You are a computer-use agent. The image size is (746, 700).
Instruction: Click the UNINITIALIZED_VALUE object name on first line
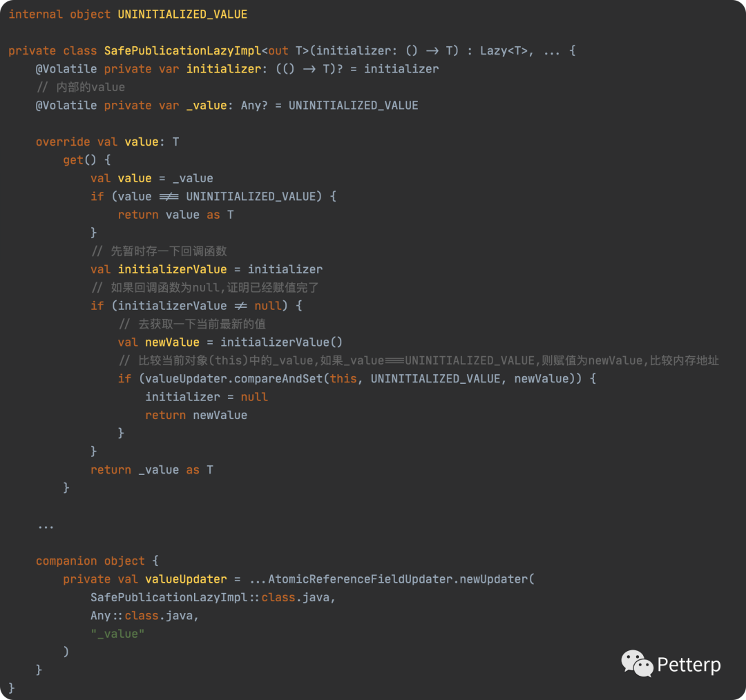point(182,14)
